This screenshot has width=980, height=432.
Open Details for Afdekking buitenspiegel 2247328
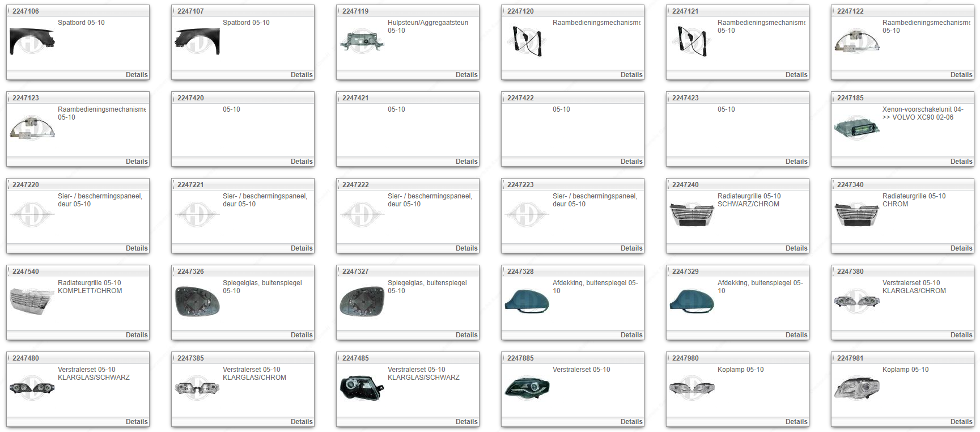631,335
